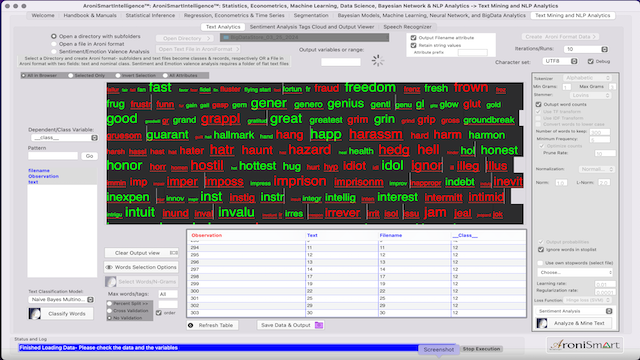Open the Text Classification Model dropdown

pos(62,299)
